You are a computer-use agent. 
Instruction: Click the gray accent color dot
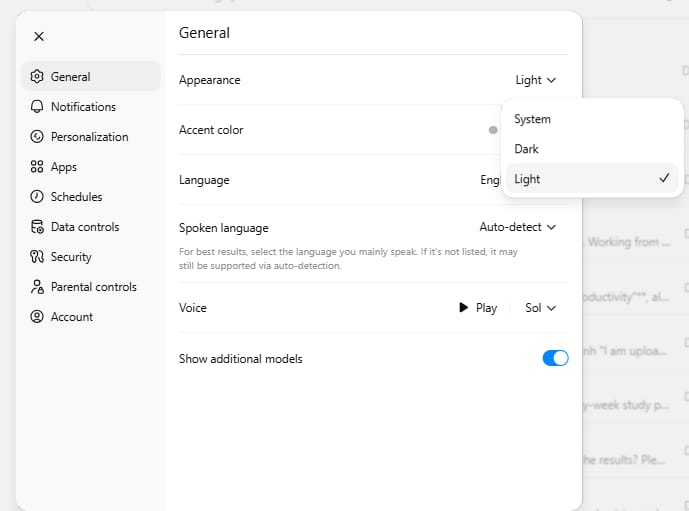(x=493, y=130)
